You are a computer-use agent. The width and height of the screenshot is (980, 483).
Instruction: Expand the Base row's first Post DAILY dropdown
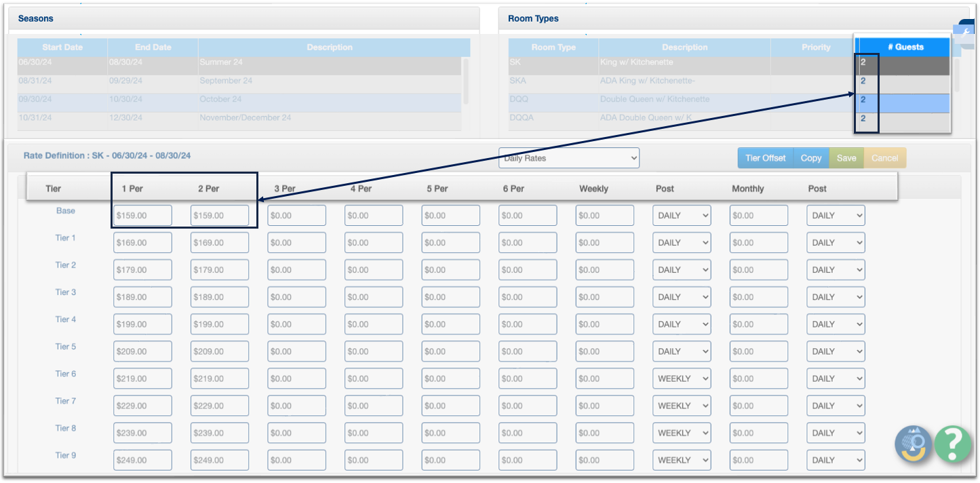[682, 216]
